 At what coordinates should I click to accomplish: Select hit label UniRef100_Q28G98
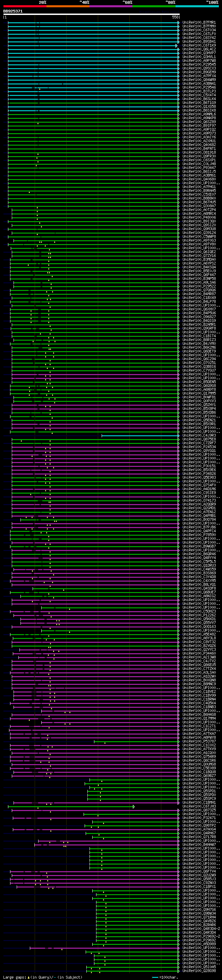[x=199, y=971]
